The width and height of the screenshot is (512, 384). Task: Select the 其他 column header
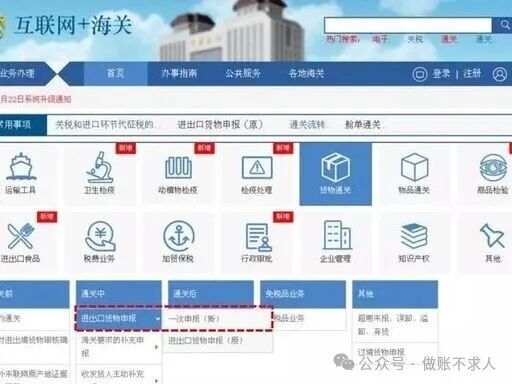click(395, 294)
